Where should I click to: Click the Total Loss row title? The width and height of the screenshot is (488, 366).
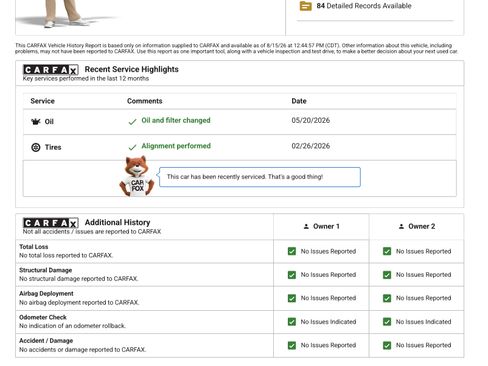(x=34, y=247)
